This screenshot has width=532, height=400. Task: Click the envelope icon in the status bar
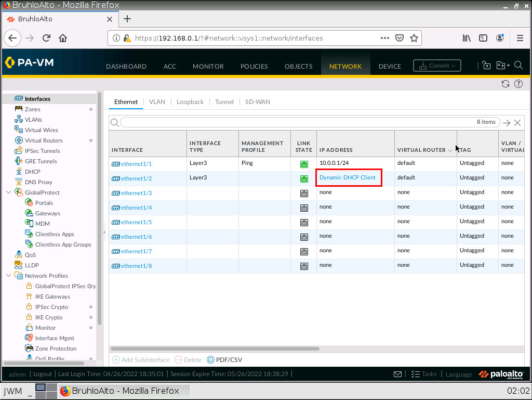pos(397,374)
